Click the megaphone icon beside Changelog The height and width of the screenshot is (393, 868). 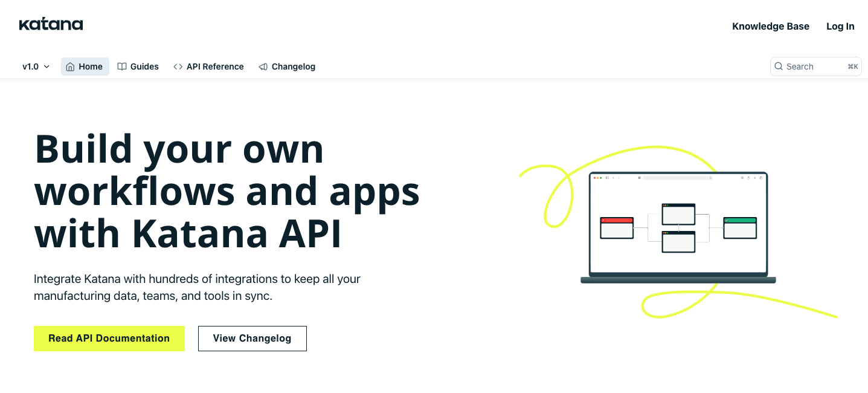click(x=263, y=67)
